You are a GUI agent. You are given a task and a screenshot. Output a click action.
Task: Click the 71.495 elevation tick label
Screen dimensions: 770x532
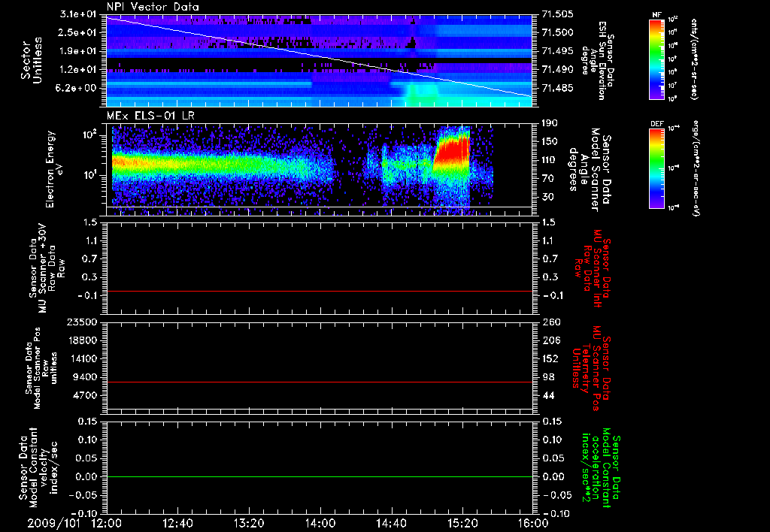point(558,51)
